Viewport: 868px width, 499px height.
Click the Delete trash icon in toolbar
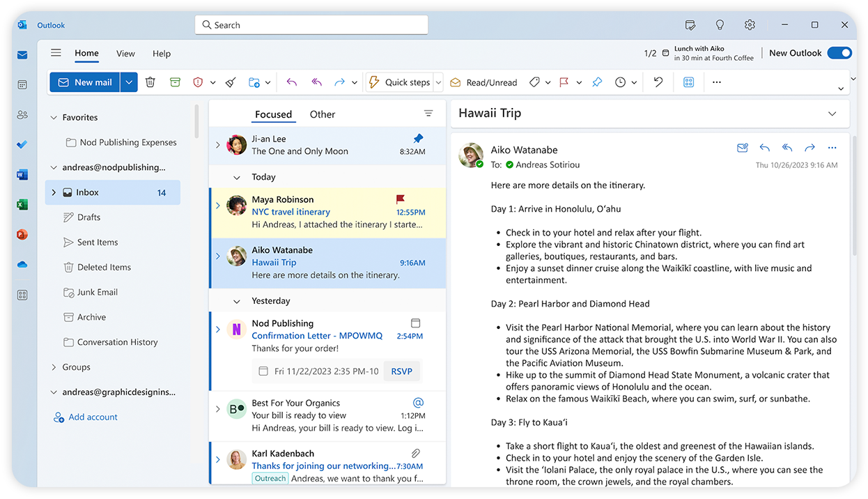click(150, 82)
